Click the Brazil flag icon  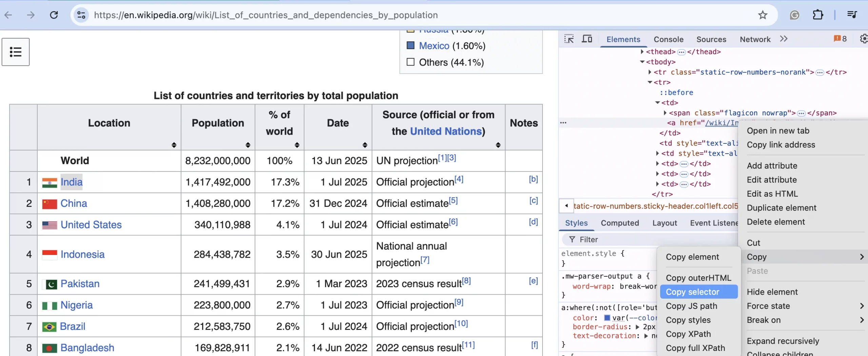click(49, 327)
